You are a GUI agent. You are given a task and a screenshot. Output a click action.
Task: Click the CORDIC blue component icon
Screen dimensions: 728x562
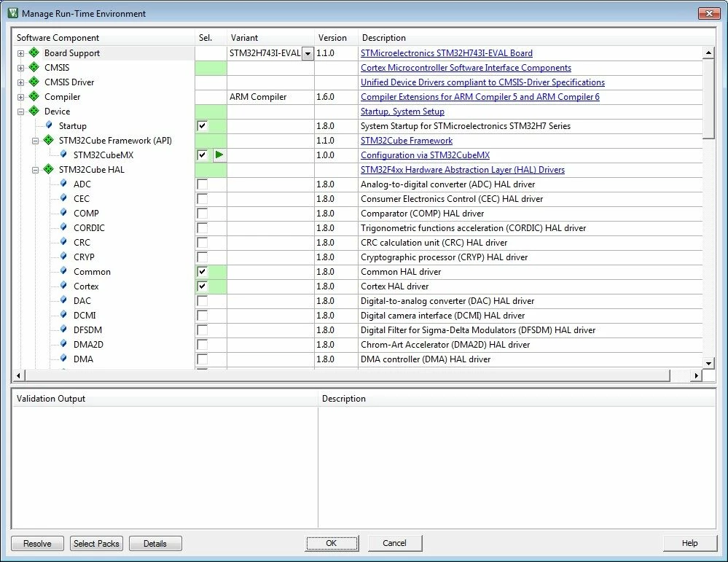63,227
